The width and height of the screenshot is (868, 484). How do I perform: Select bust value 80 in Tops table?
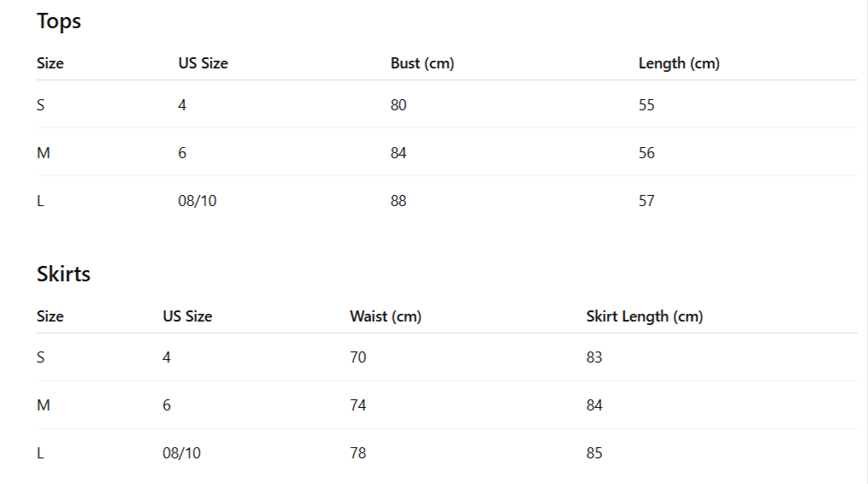[399, 105]
